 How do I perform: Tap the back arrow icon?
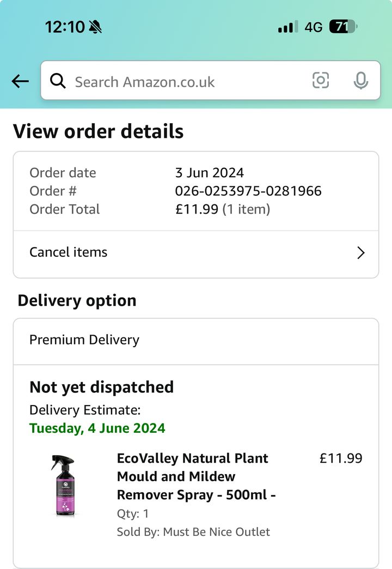click(x=20, y=81)
